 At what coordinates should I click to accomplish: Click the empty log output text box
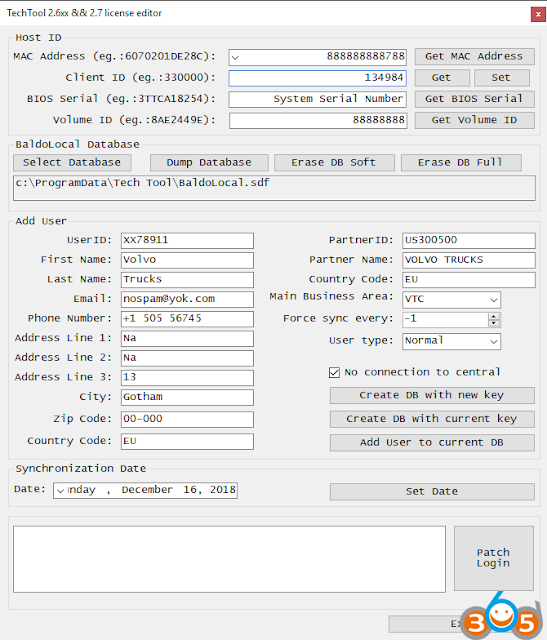click(229, 559)
